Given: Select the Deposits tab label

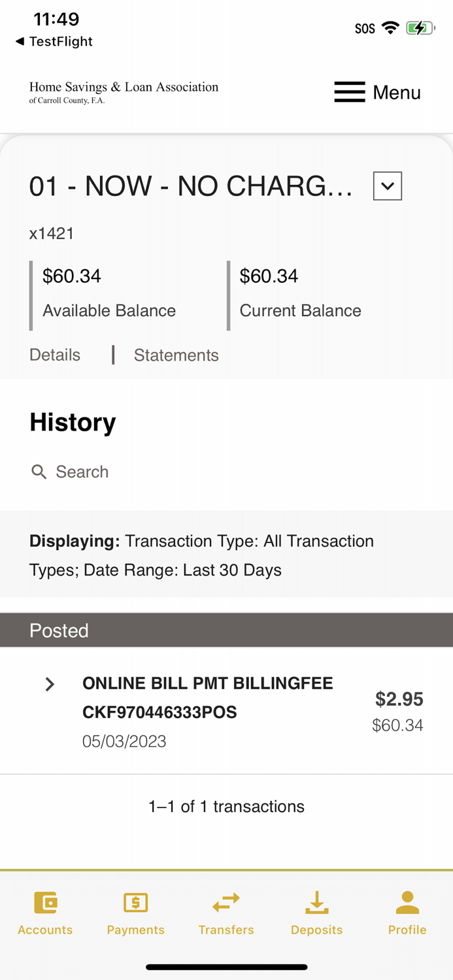Looking at the screenshot, I should click(x=316, y=930).
